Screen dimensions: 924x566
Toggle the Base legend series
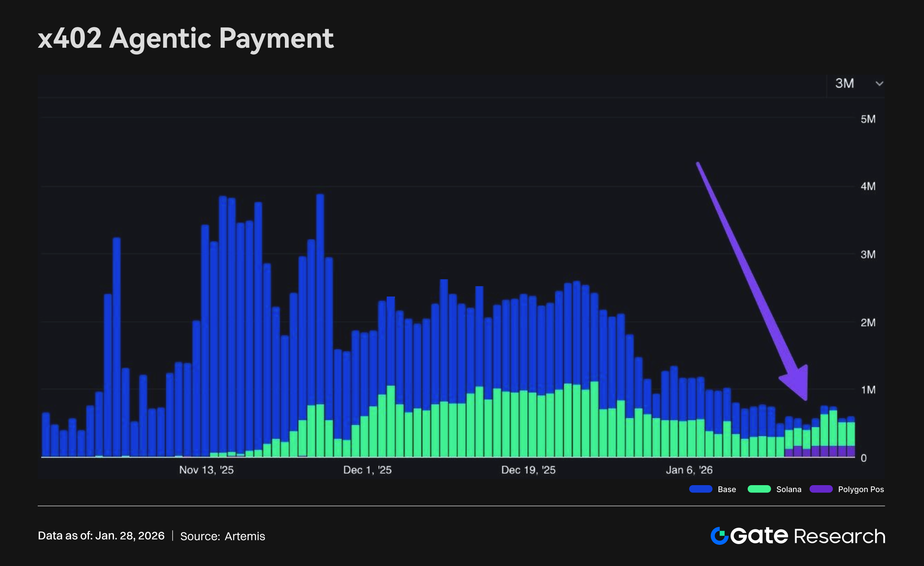pyautogui.click(x=726, y=489)
